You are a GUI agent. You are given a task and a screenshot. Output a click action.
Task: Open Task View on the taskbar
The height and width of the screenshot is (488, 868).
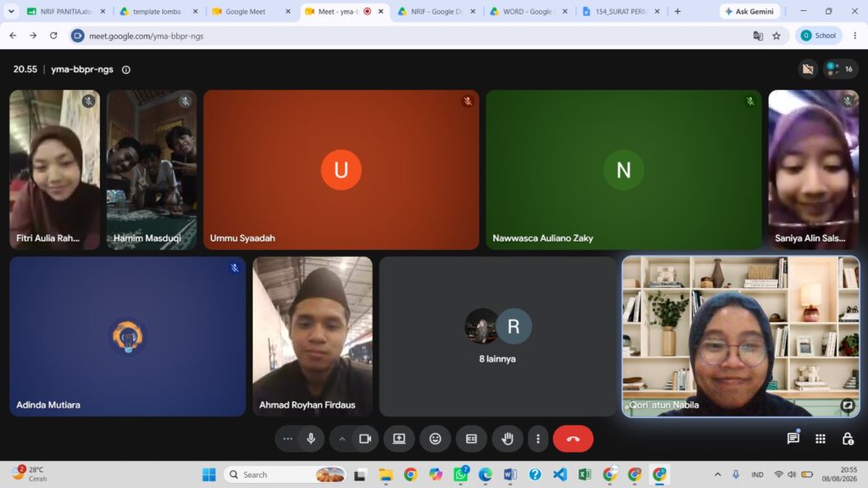(x=360, y=474)
